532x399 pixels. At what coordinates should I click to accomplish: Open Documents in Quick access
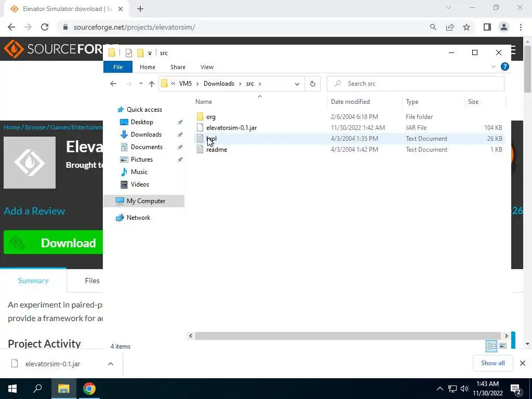147,147
